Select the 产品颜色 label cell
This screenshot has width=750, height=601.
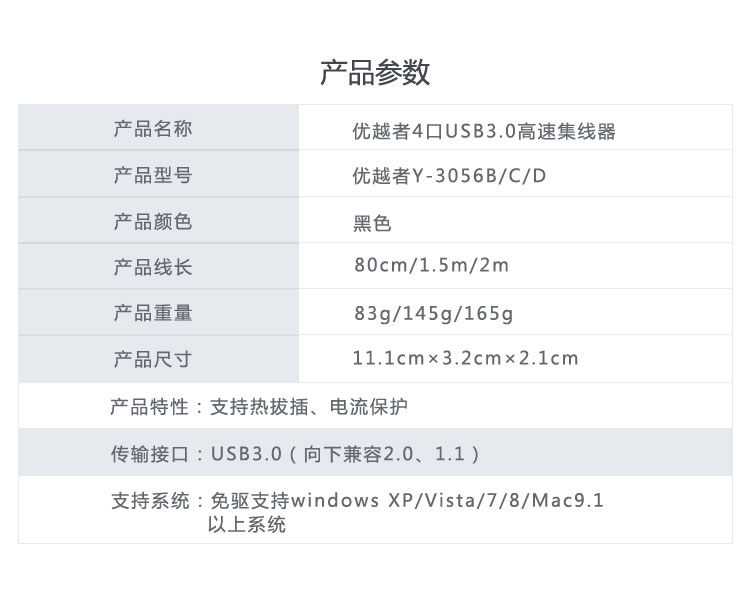[x=153, y=221]
